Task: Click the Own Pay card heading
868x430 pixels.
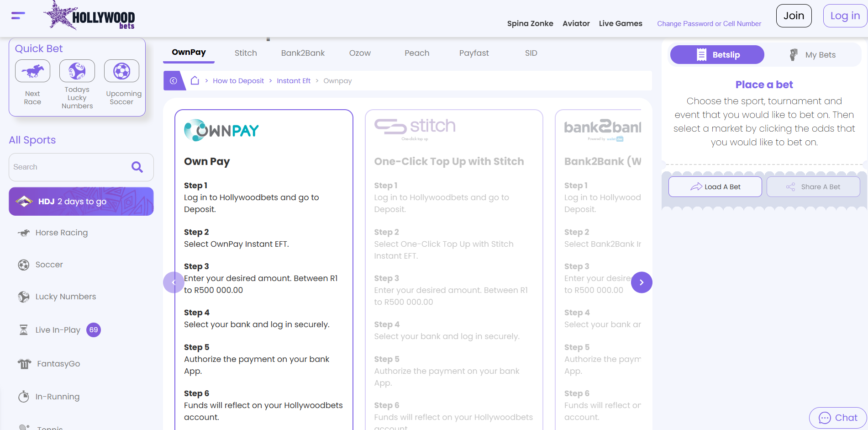Action: pos(207,161)
